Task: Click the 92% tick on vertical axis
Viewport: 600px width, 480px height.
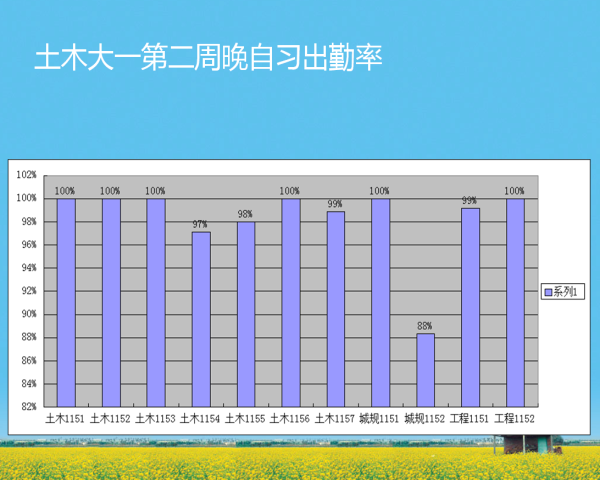Action: 29,291
